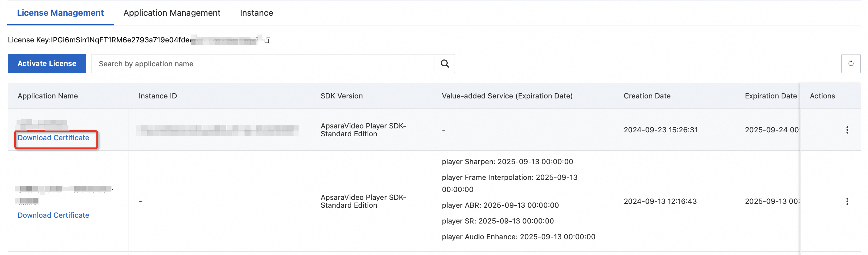
Task: Click Value-added Service column header
Action: pyautogui.click(x=507, y=96)
